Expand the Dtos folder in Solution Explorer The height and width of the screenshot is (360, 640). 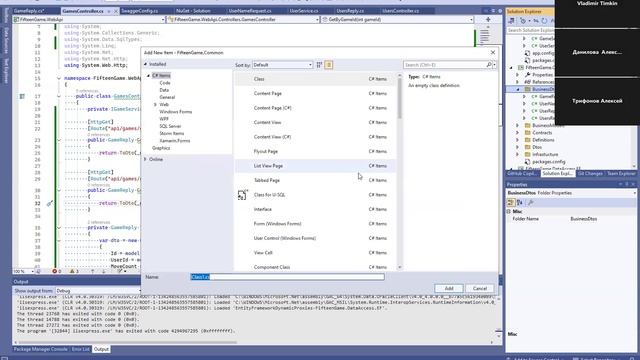[518, 147]
